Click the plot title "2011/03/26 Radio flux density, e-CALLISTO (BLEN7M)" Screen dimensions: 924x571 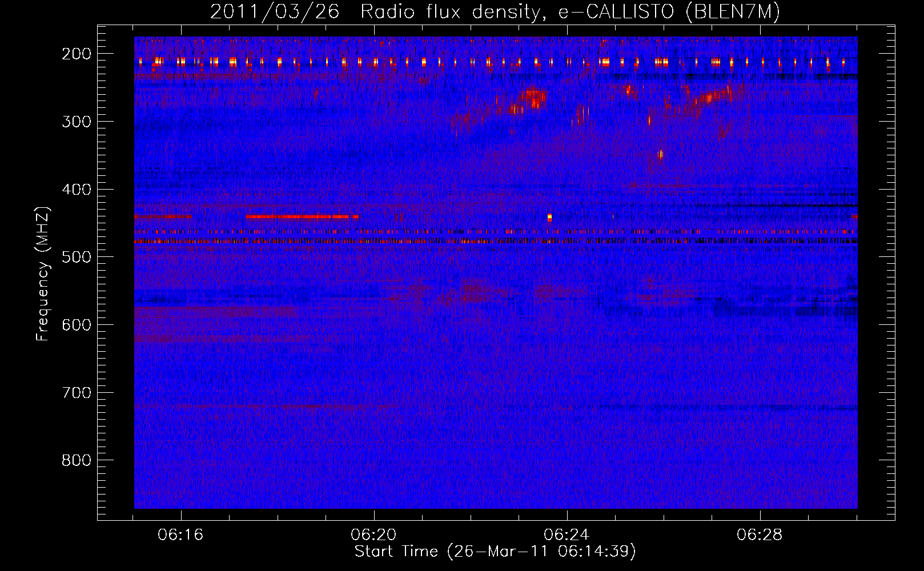[495, 11]
